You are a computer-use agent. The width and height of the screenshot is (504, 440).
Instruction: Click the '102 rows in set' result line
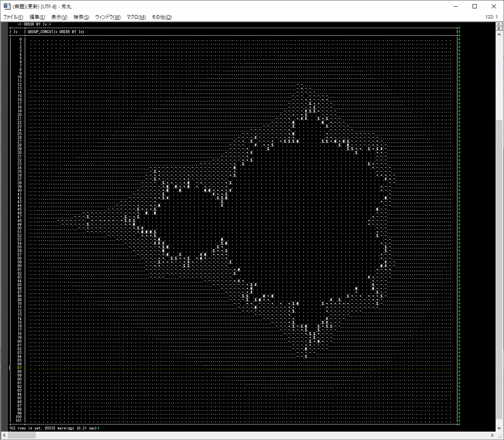[x=53, y=428]
